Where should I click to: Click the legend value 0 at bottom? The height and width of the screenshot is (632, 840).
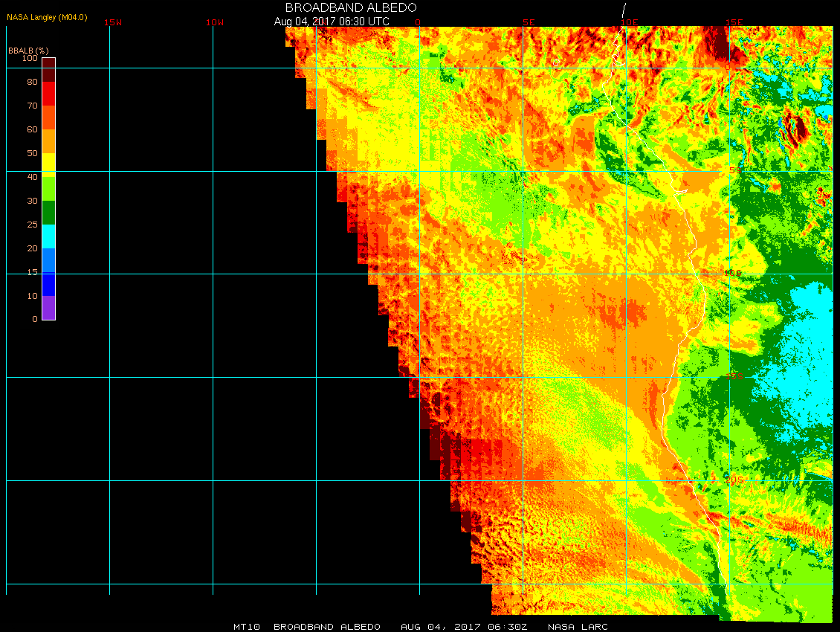(x=35, y=319)
